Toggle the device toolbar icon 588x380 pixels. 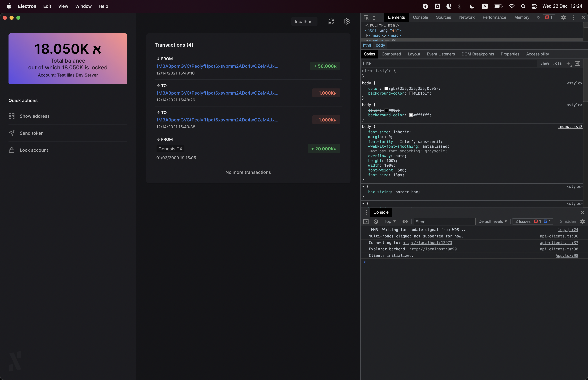tap(375, 17)
